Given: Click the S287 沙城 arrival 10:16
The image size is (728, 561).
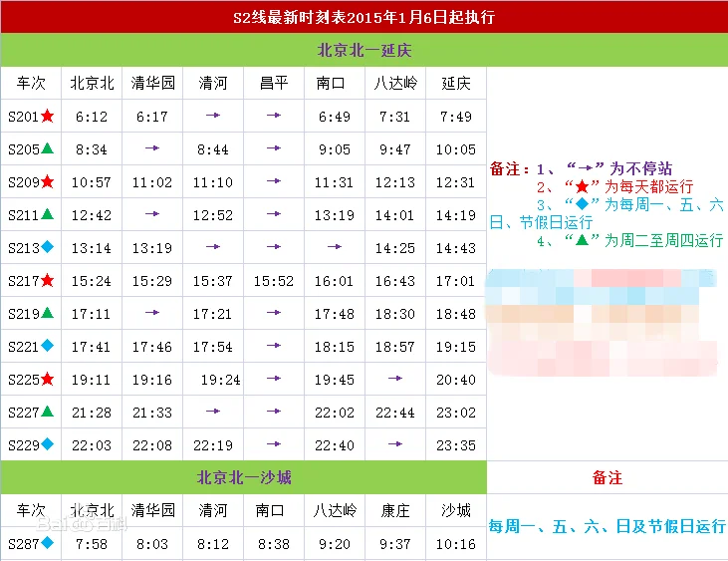Looking at the screenshot, I should (x=456, y=544).
